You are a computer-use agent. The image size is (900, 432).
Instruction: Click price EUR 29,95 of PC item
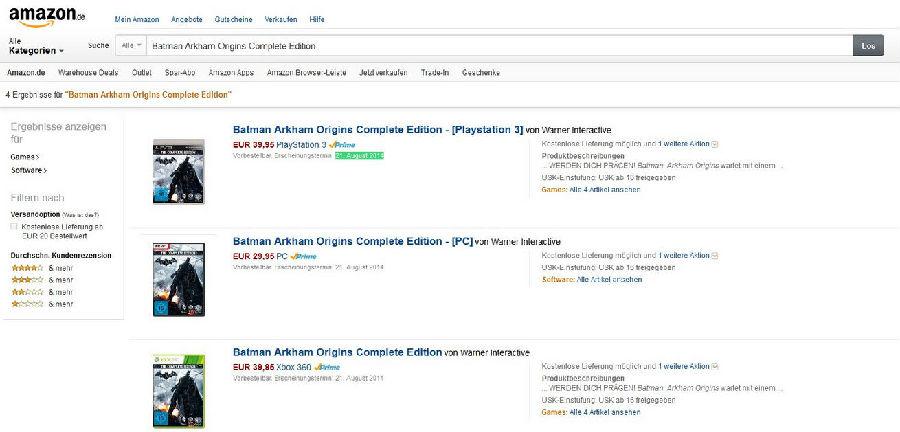click(254, 256)
